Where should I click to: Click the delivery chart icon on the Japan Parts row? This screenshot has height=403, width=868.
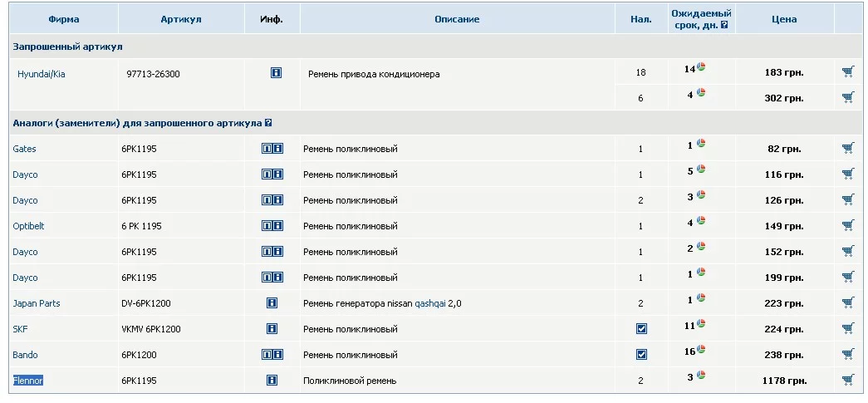[701, 297]
